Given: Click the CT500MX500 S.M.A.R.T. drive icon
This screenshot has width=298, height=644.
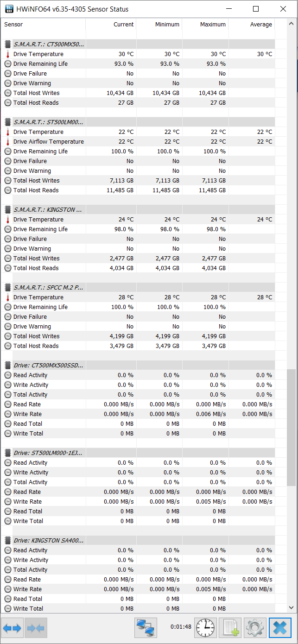Looking at the screenshot, I should click(8, 44).
